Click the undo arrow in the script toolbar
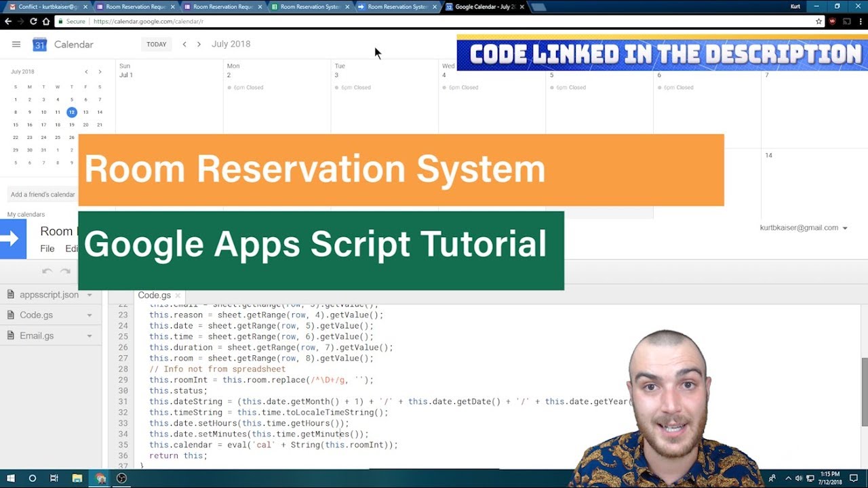868x488 pixels. [47, 272]
